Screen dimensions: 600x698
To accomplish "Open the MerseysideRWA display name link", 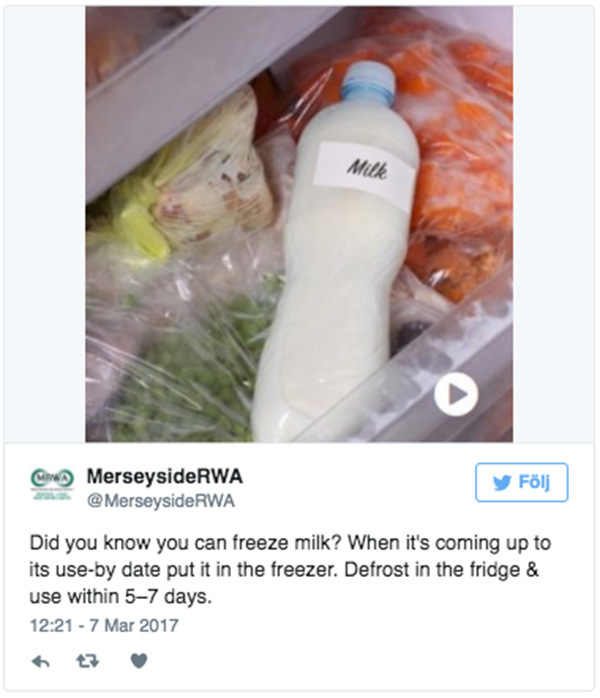I will [165, 476].
